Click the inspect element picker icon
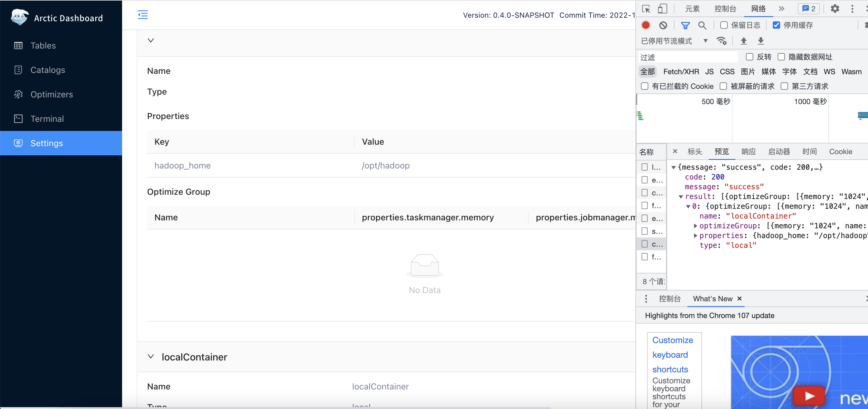Screen dimensions: 868x409 646,9
